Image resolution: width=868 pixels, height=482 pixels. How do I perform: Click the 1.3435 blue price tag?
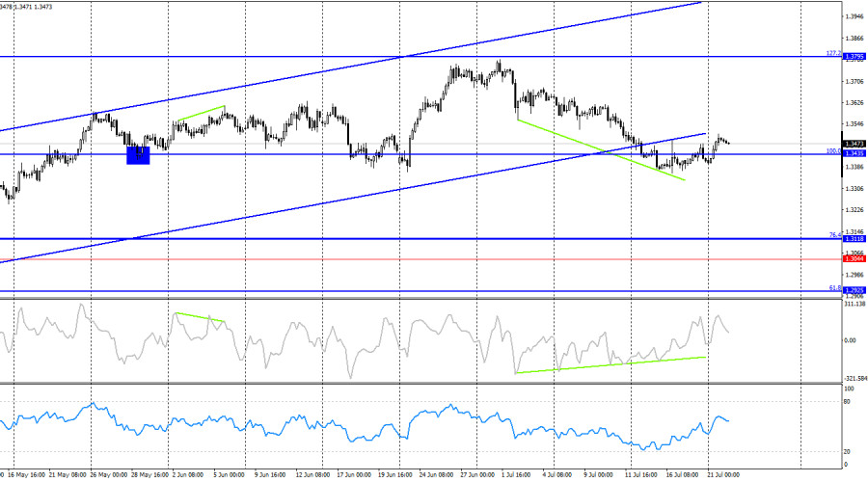[x=854, y=153]
